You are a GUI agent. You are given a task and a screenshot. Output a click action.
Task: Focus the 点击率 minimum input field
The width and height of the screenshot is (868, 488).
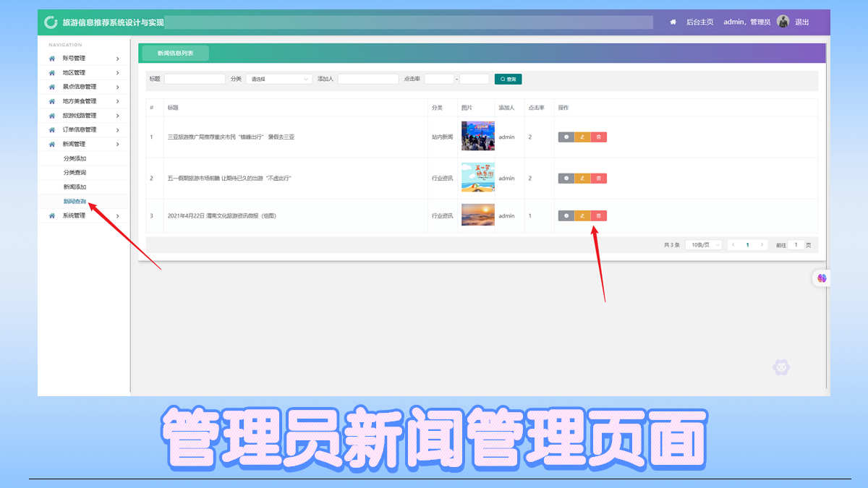439,79
